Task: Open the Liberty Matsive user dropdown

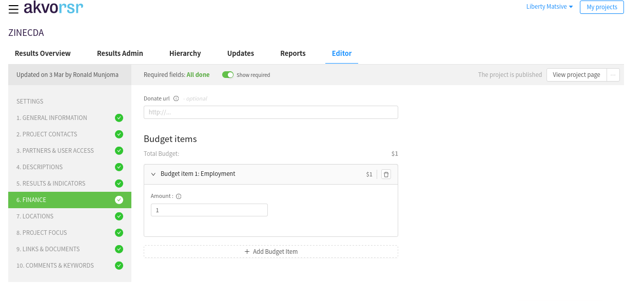Action: click(x=550, y=7)
